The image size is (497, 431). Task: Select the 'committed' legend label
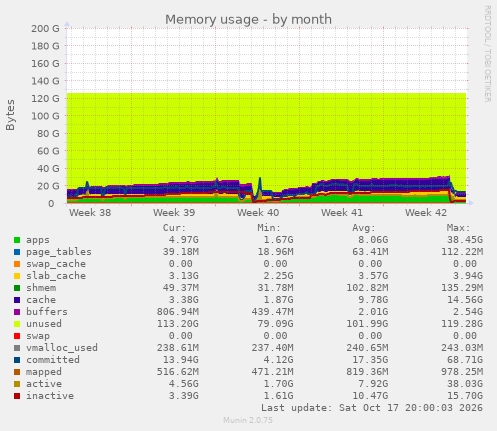pyautogui.click(x=53, y=360)
